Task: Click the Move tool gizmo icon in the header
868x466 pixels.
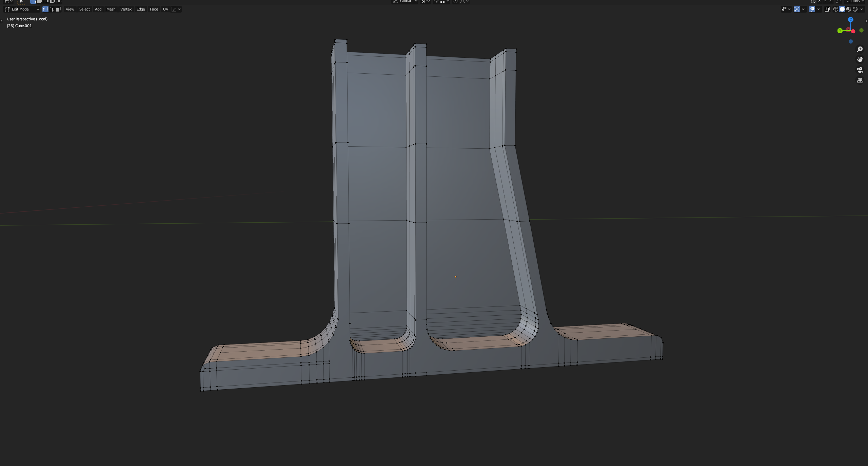Action: click(x=797, y=9)
